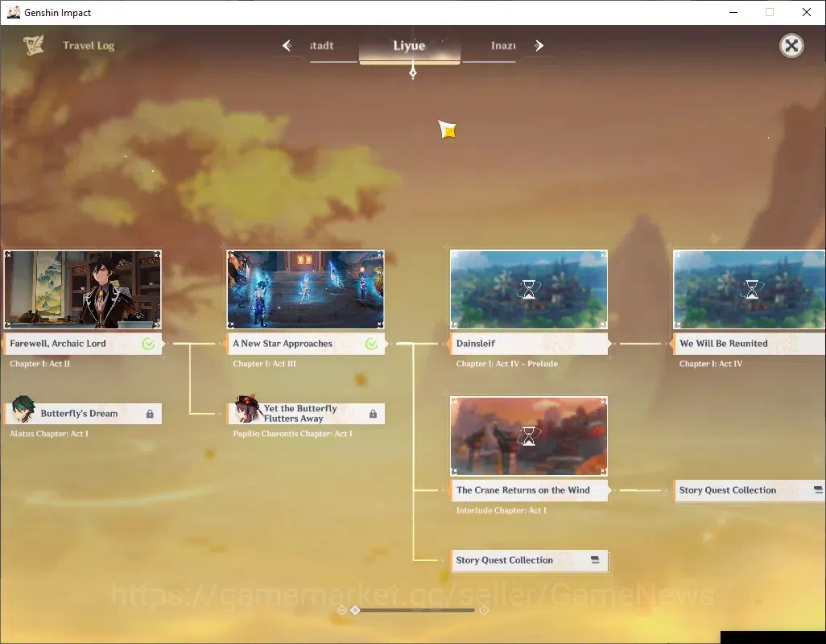
Task: Click hourglass icon on We Will Be Reunited
Action: pos(752,290)
